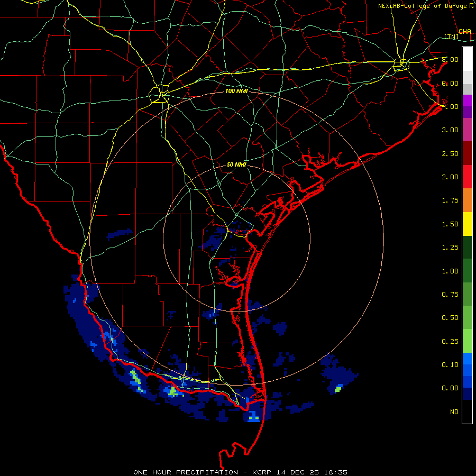Screen dimensions: 476x476
Task: Select the dark maroon legend swatch
Action: click(467, 153)
